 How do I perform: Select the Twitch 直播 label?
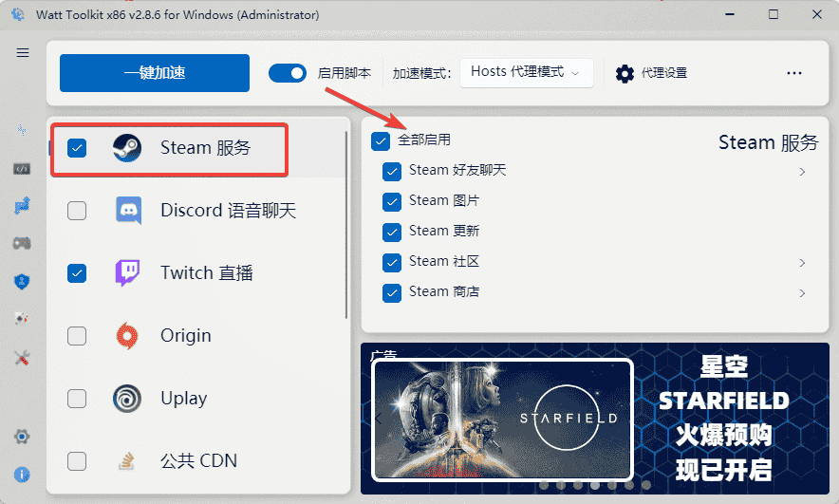[x=207, y=273]
